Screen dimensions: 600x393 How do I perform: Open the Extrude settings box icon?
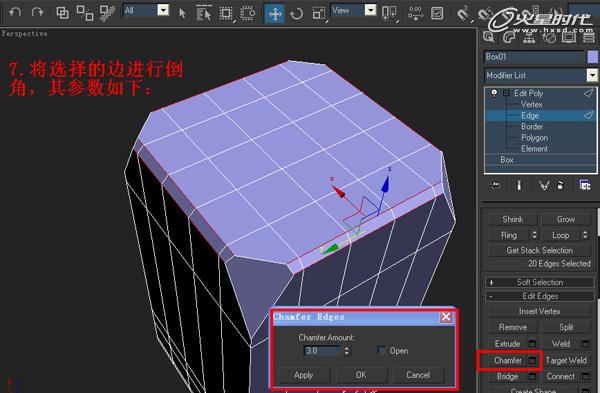(x=532, y=344)
